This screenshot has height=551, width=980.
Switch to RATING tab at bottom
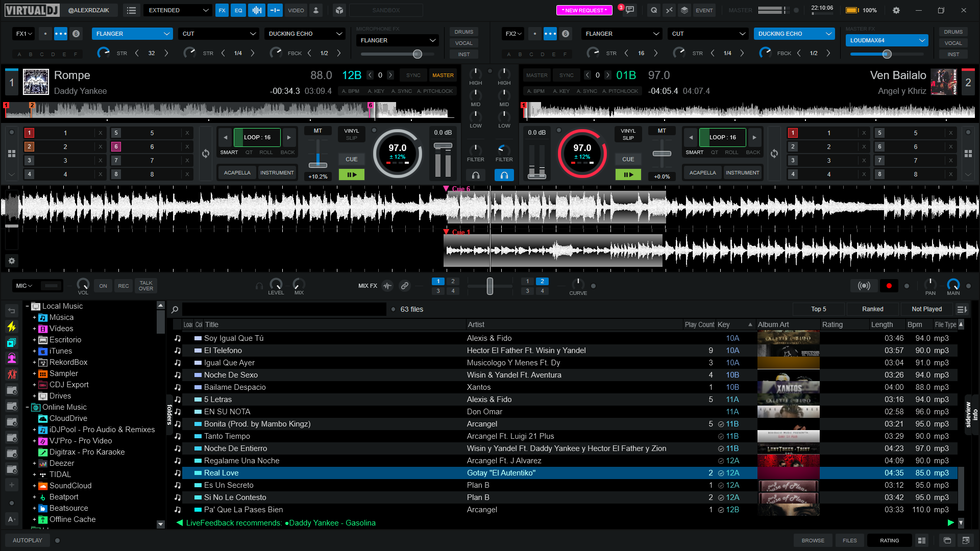[889, 540]
